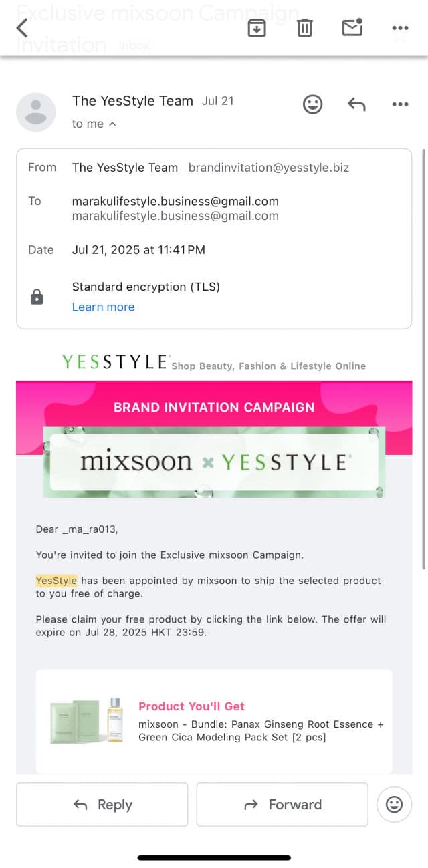Archive this email with the archive icon

(257, 28)
